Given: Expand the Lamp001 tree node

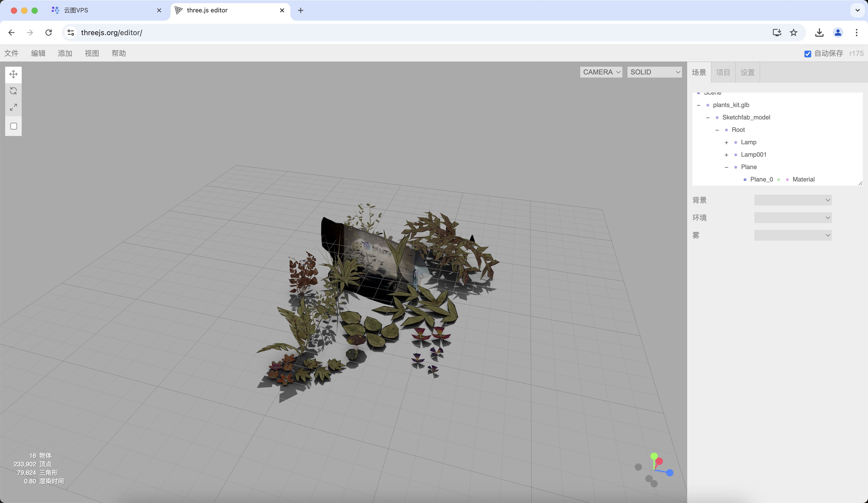Looking at the screenshot, I should point(726,155).
